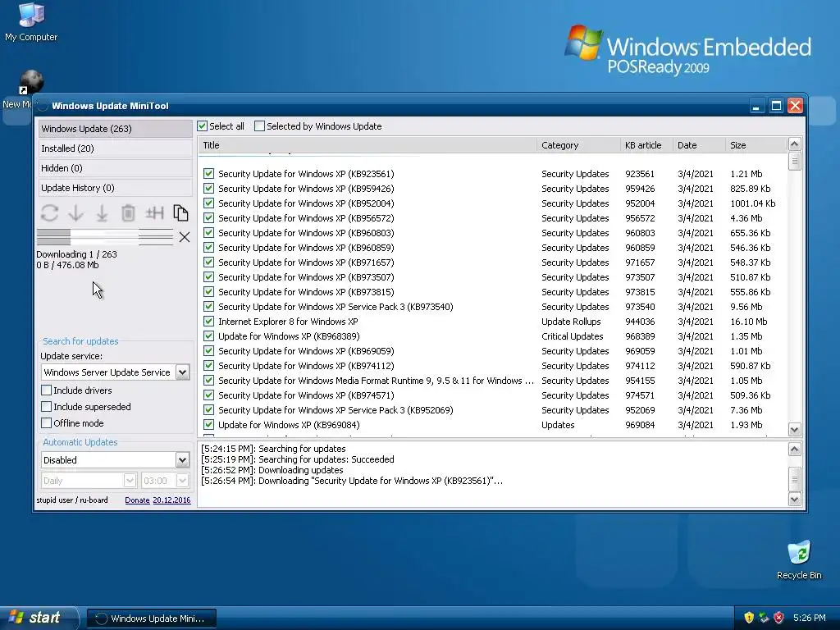Select the Update History (0) tab
The image size is (840, 630).
pos(115,188)
